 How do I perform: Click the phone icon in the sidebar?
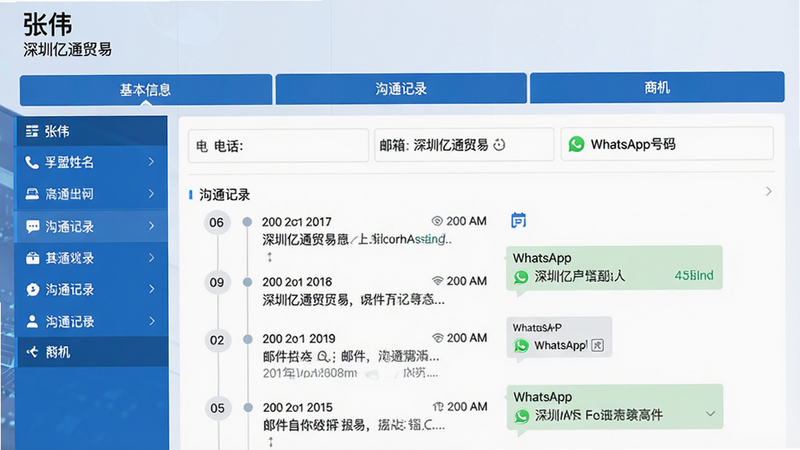pyautogui.click(x=32, y=162)
